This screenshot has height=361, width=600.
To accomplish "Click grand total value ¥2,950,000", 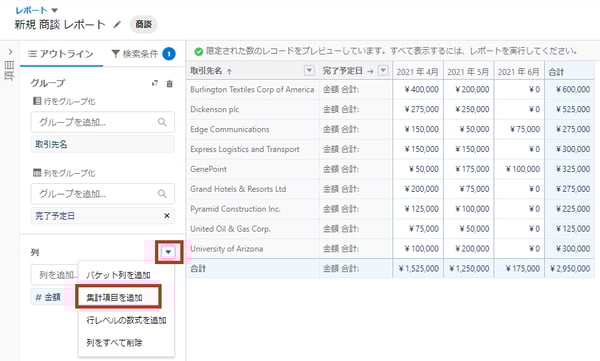I will (570, 269).
